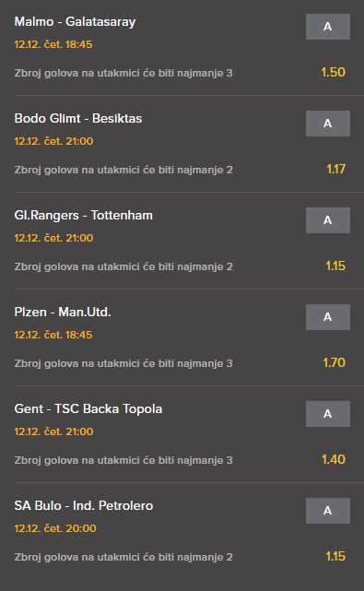Click the goals bet description under Plzen - Man.Utd.

(x=123, y=363)
